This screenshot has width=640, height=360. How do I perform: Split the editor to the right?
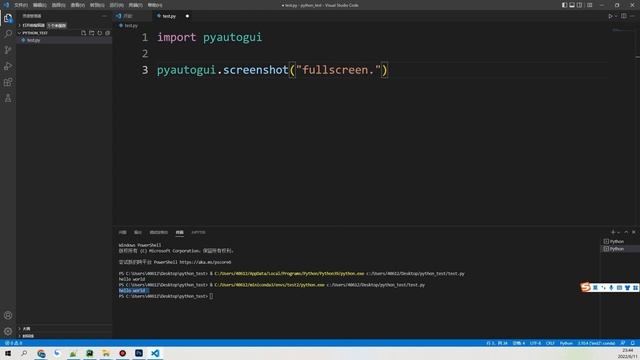tap(624, 16)
